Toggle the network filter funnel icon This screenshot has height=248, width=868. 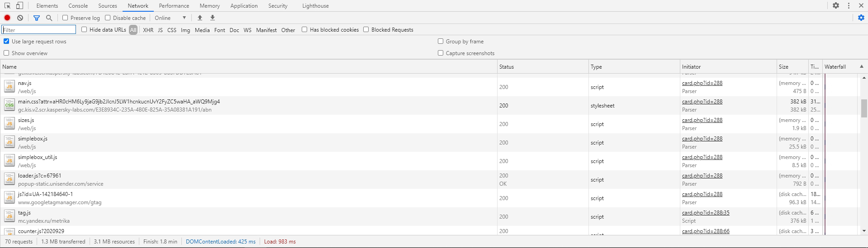click(x=37, y=18)
